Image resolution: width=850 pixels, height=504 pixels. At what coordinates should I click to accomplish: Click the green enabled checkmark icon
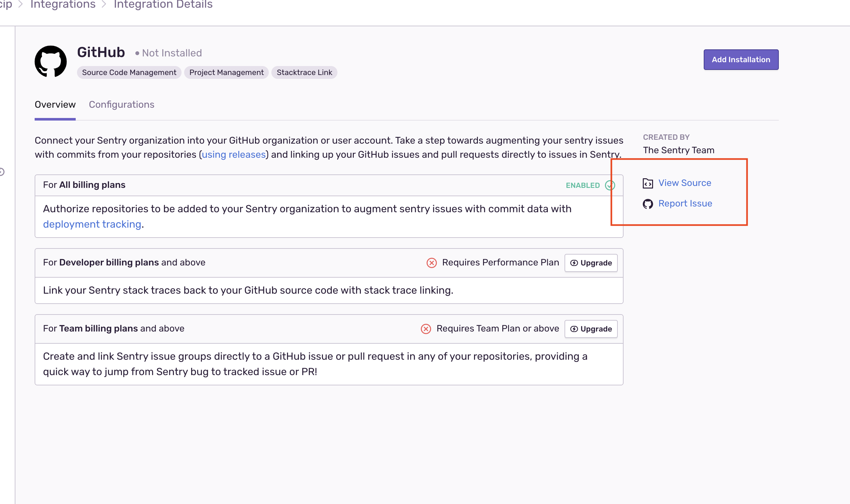[610, 185]
